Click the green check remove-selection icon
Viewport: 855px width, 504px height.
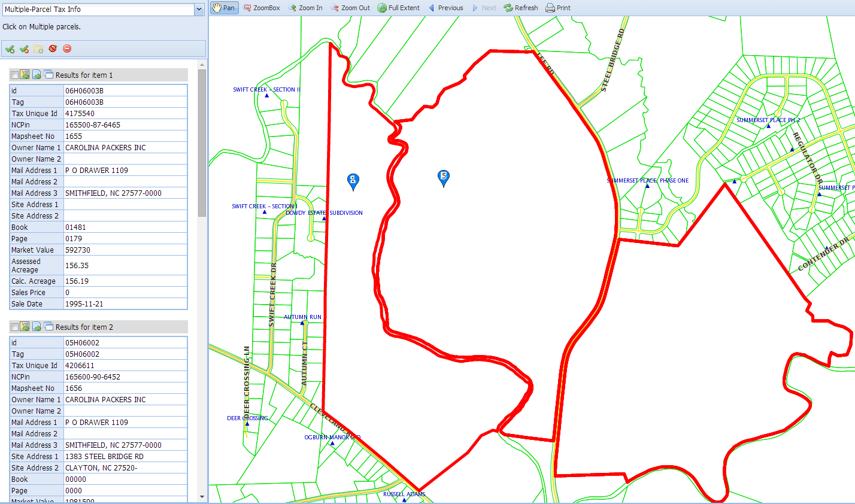24,49
